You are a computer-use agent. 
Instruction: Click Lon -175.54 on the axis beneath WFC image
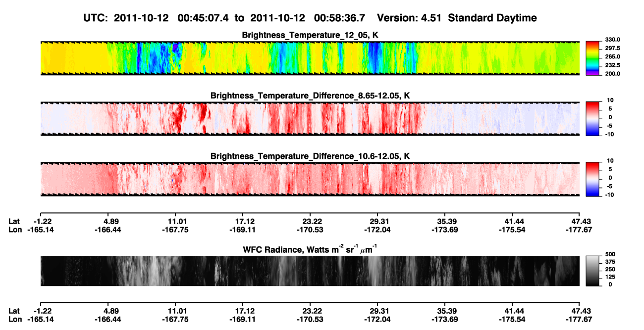pos(512,319)
